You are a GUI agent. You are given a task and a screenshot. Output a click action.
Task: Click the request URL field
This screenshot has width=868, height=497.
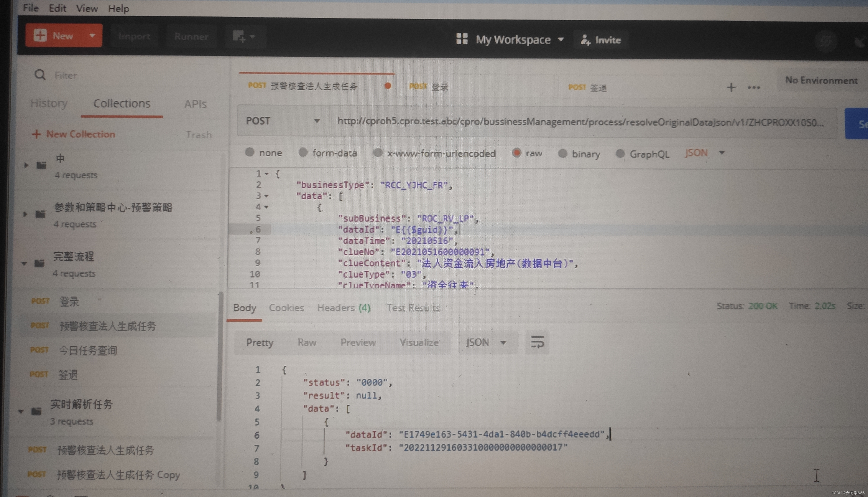[582, 122]
